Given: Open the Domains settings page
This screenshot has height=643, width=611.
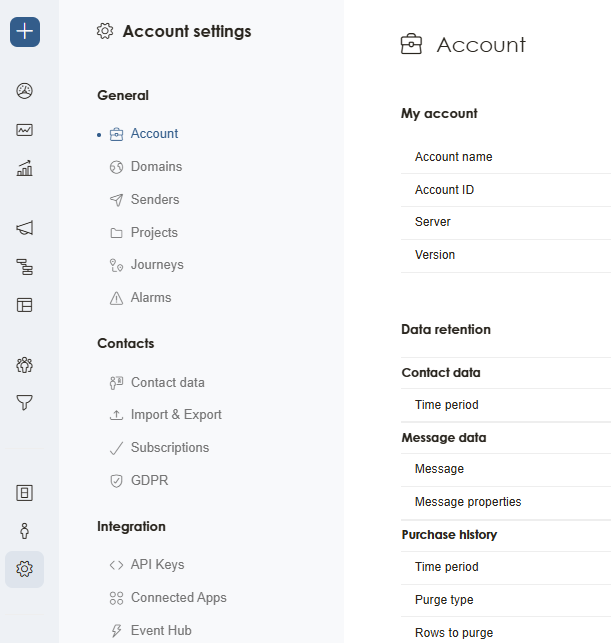Looking at the screenshot, I should click(x=156, y=167).
